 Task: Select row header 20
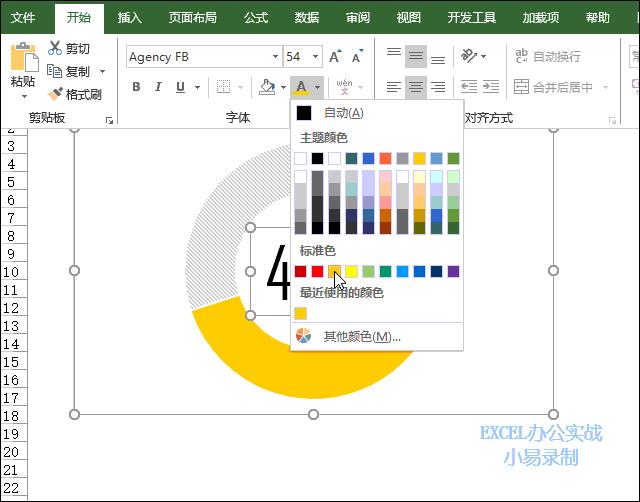13,452
